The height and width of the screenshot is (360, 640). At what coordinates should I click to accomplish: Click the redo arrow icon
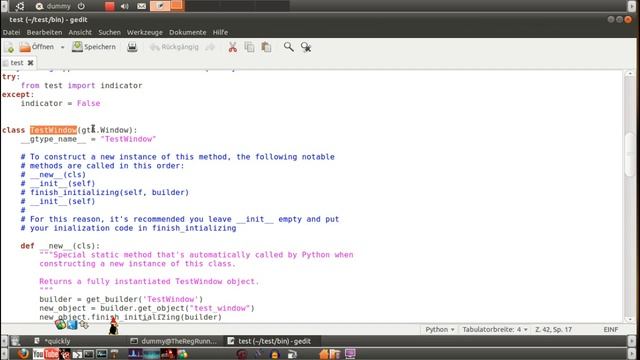pyautogui.click(x=210, y=47)
